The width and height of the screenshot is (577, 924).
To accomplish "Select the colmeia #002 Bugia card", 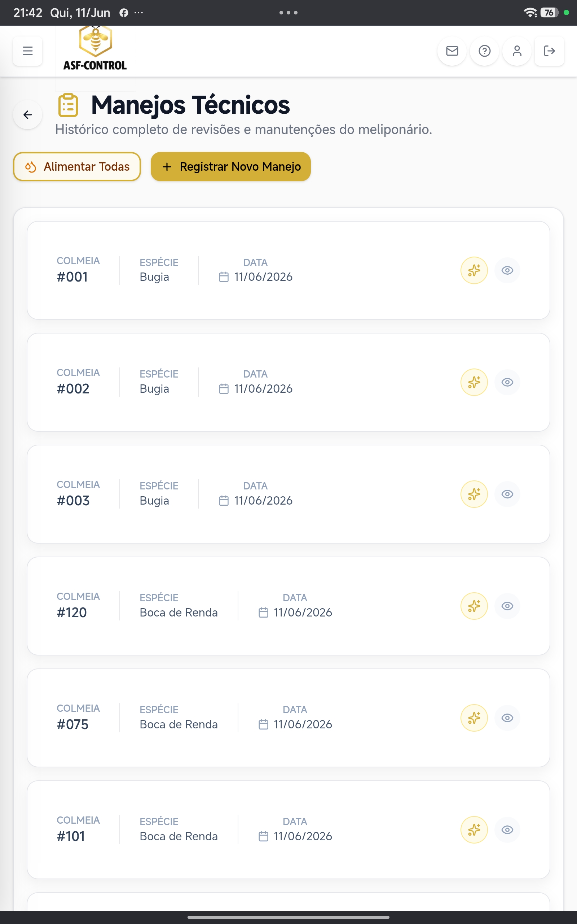I will 288,382.
